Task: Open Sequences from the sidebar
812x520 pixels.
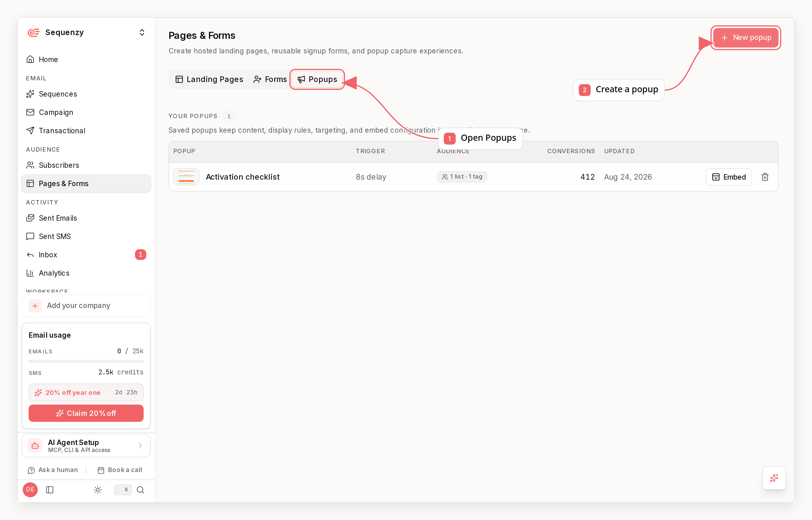Action: [86, 94]
